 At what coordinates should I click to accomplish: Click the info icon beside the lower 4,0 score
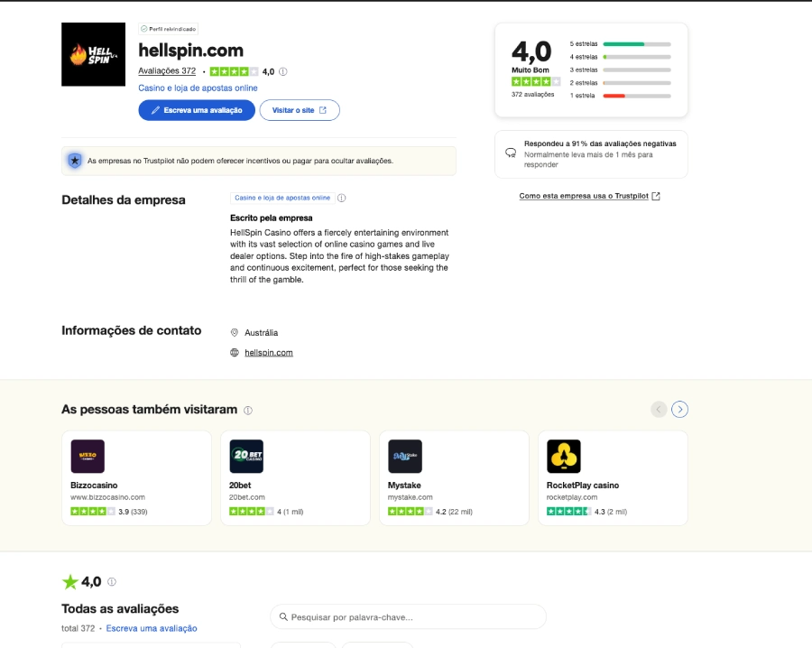tap(112, 582)
